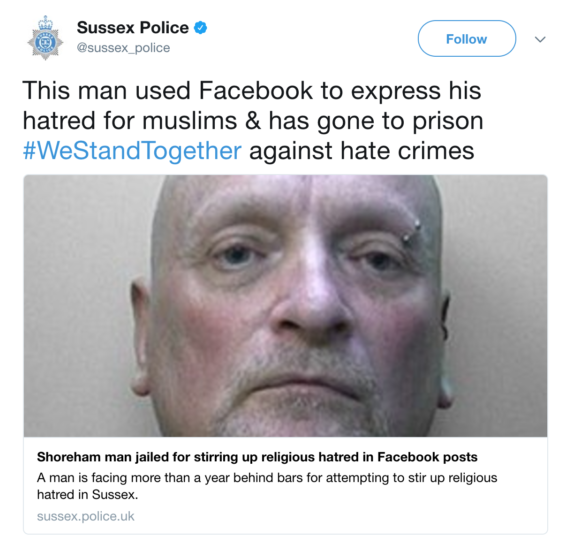Click the blue verified checkmark badge

coord(200,28)
